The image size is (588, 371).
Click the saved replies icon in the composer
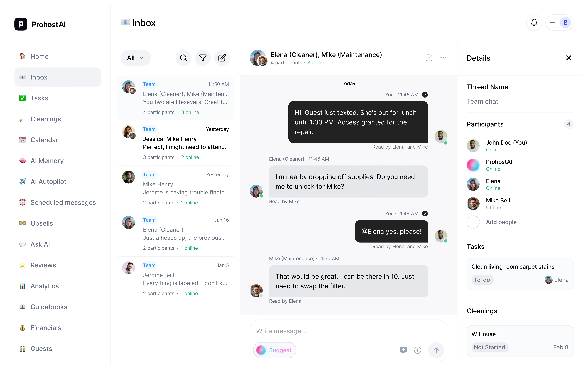403,350
